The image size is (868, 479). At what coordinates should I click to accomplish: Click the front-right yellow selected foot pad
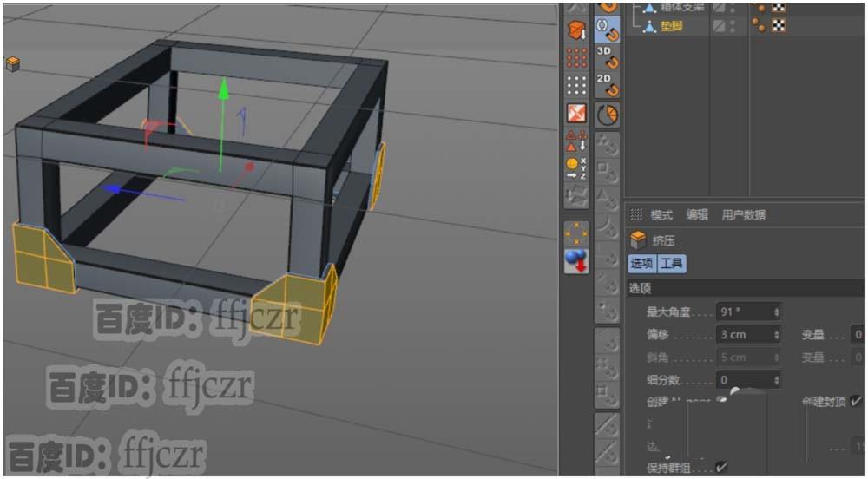point(294,305)
